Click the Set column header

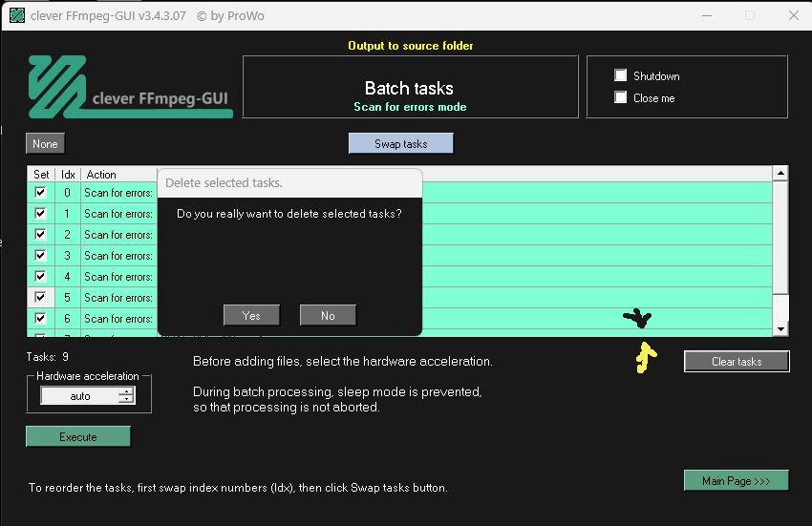pyautogui.click(x=41, y=175)
